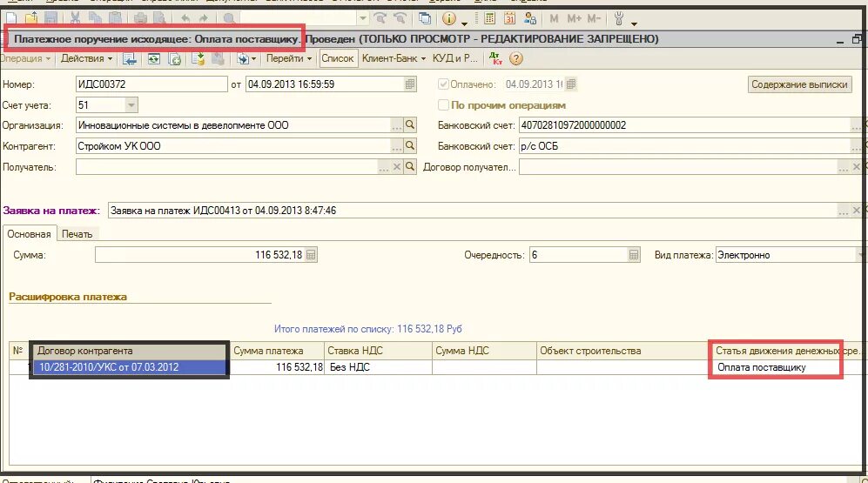Click the magnifier icon next to Контрагент
The width and height of the screenshot is (868, 483).
[410, 146]
